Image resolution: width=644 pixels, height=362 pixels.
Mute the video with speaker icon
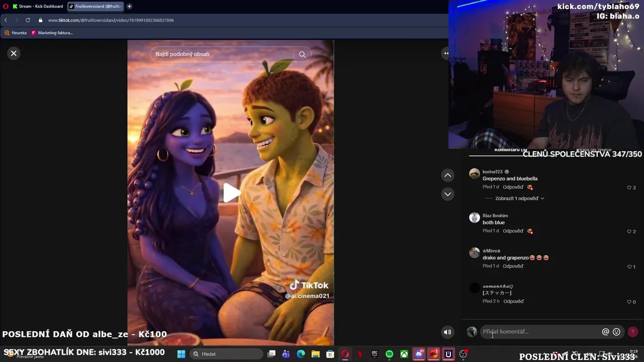click(447, 332)
